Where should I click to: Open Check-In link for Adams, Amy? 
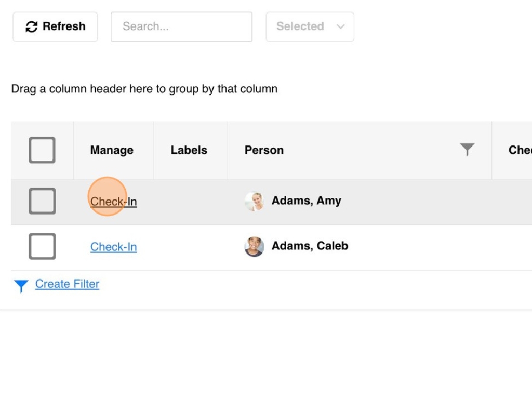[x=113, y=202]
